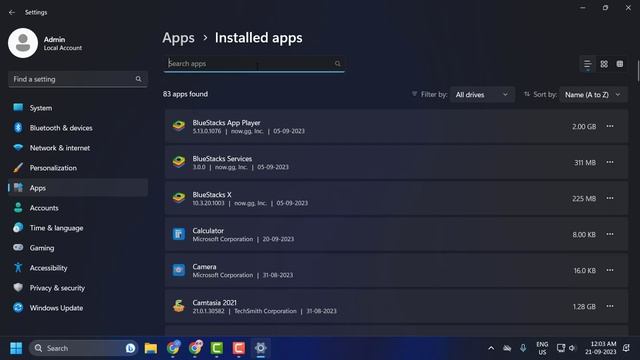Go to Time & language
This screenshot has height=360, width=640.
(78, 228)
